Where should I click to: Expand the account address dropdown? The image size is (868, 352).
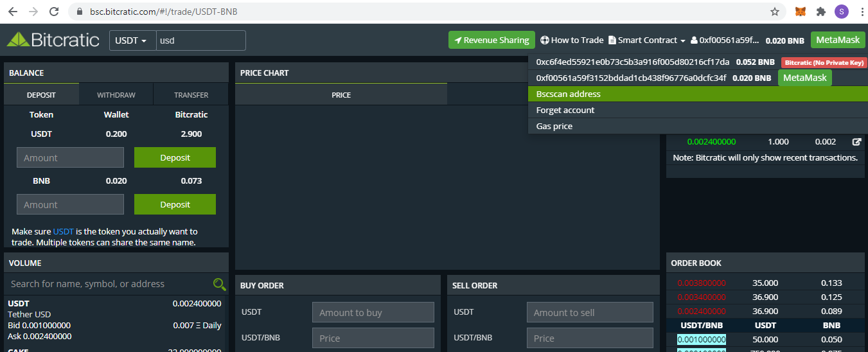724,40
